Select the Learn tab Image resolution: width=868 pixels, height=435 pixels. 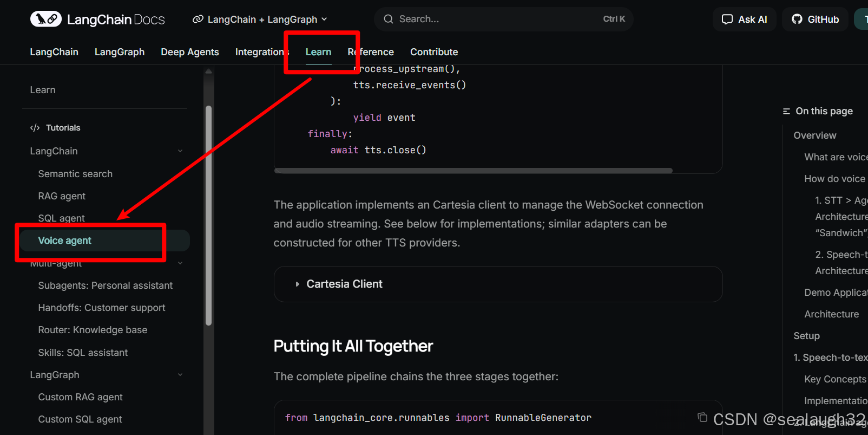click(x=318, y=52)
